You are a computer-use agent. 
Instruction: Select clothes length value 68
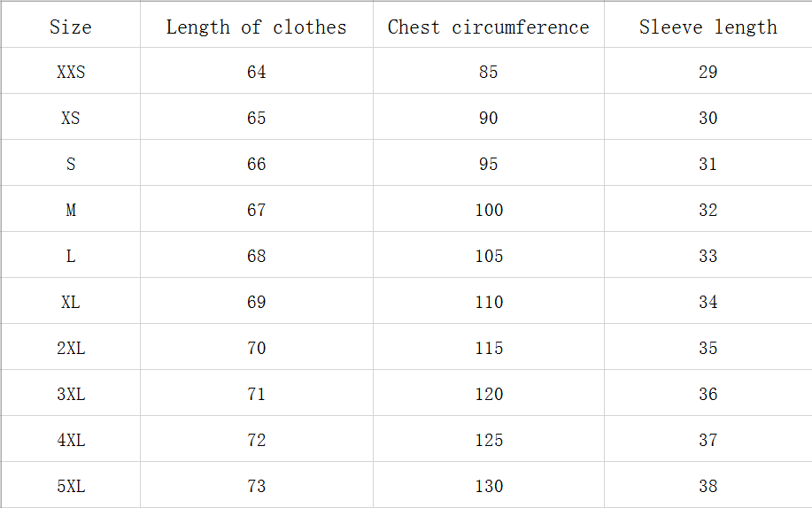pyautogui.click(x=257, y=257)
